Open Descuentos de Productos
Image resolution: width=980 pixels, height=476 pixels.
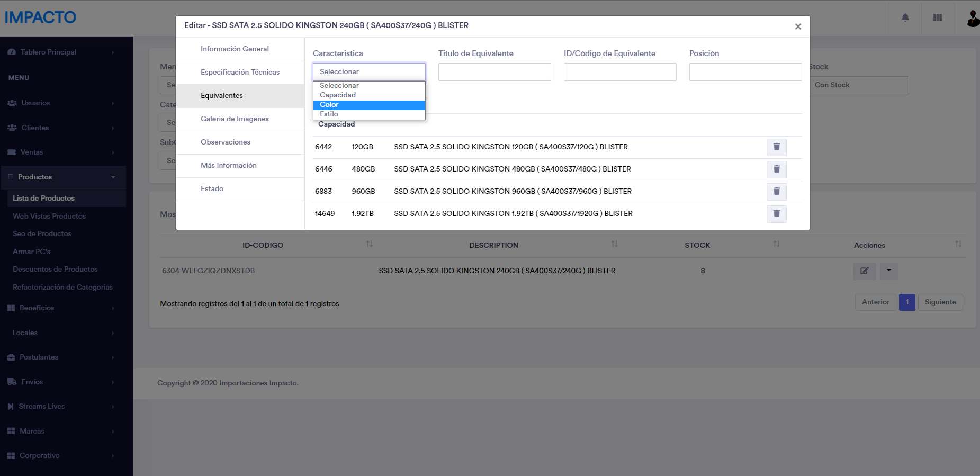[x=55, y=270]
